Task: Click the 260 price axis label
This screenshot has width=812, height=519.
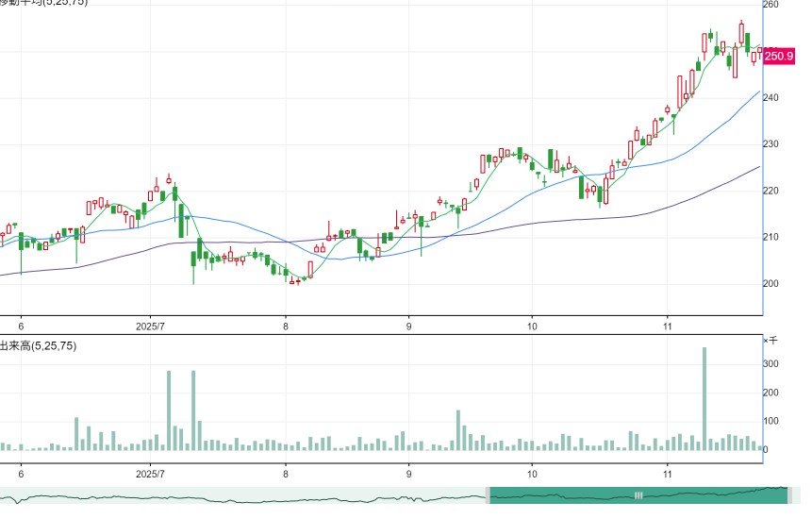Action: pos(771,5)
